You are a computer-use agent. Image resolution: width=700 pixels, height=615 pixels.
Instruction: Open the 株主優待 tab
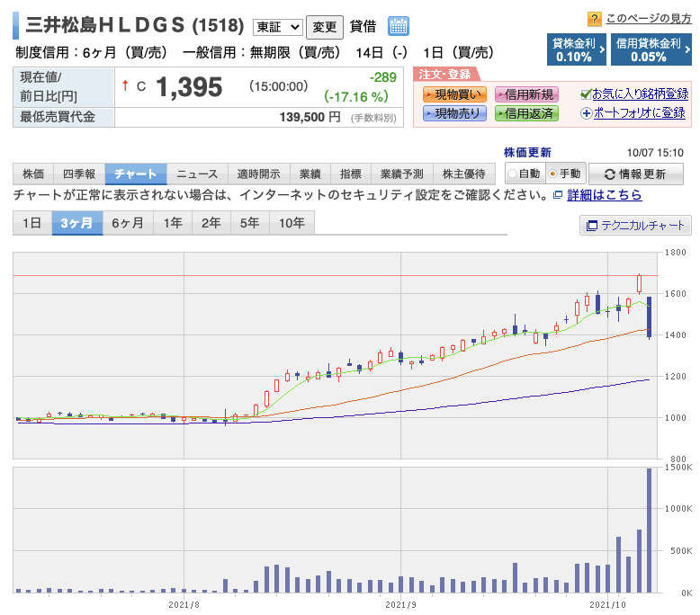coord(464,174)
